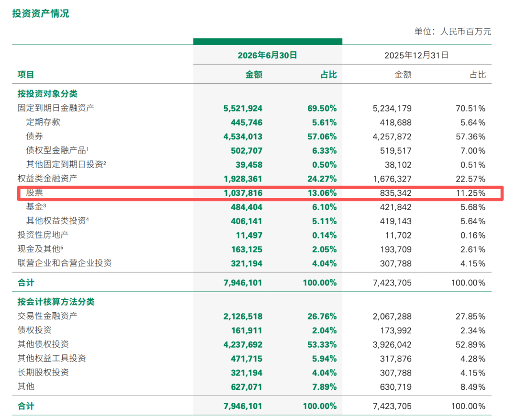
Task: Click the 按投资对象分类 section title
Action: pos(47,94)
